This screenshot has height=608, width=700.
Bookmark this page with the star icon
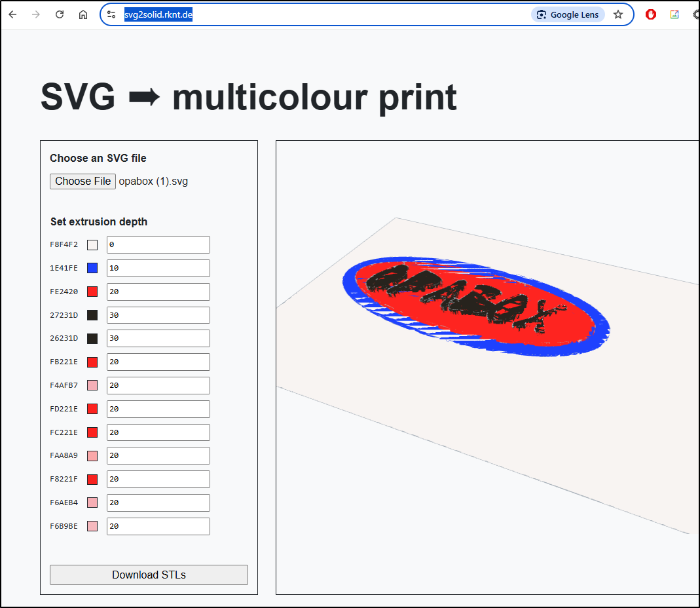tap(618, 14)
